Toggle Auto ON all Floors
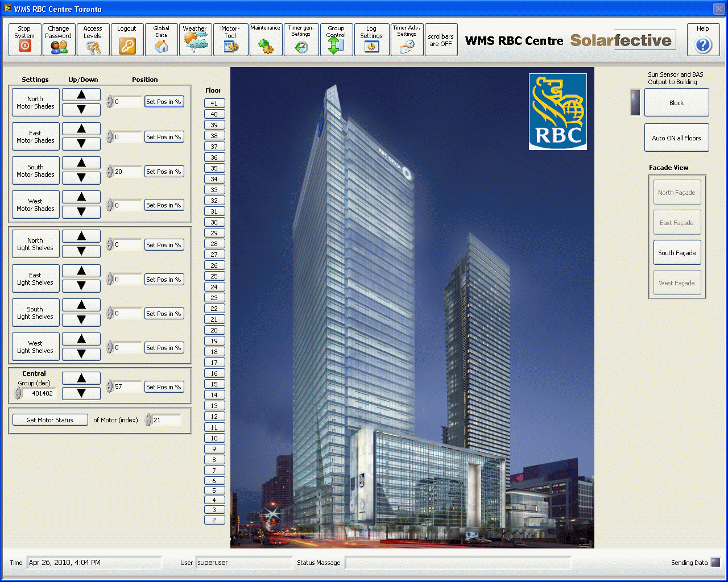Image resolution: width=728 pixels, height=582 pixels. pyautogui.click(x=676, y=138)
